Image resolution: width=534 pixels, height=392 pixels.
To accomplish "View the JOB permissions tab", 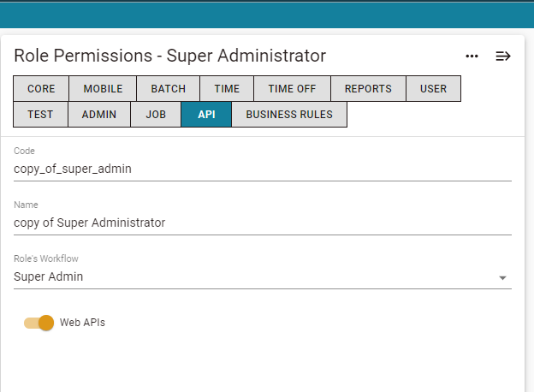I will click(156, 115).
